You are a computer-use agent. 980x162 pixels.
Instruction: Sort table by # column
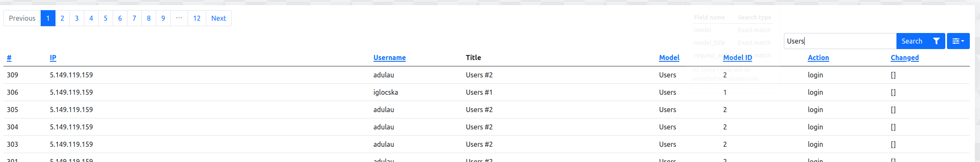[x=9, y=58]
